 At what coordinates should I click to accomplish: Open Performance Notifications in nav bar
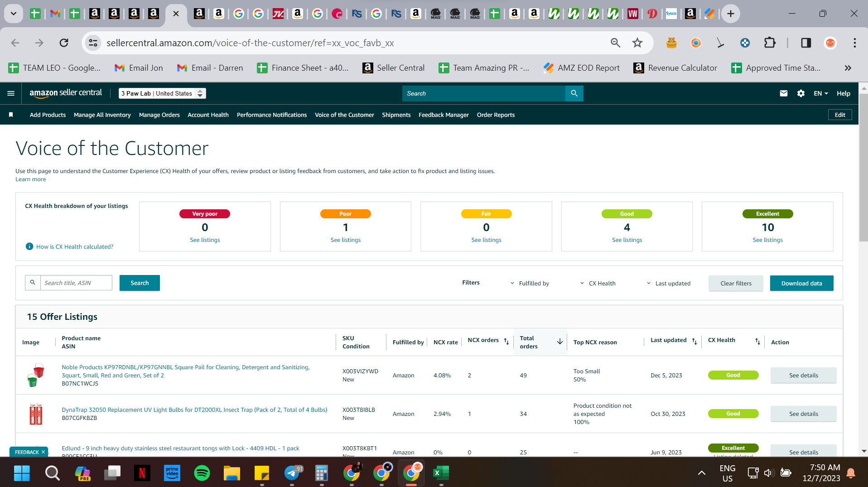click(x=272, y=115)
